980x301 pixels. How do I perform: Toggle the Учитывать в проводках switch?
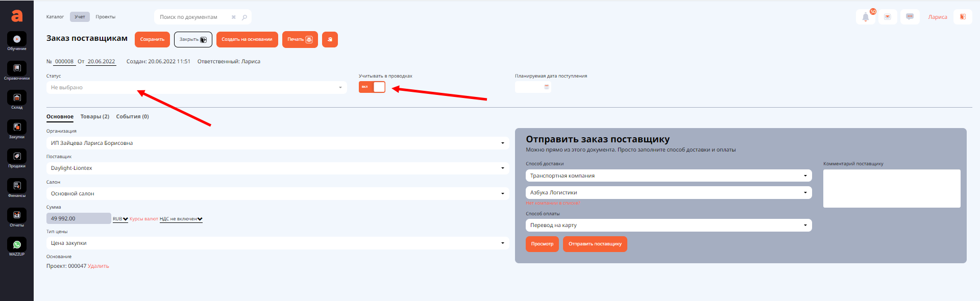pyautogui.click(x=372, y=87)
